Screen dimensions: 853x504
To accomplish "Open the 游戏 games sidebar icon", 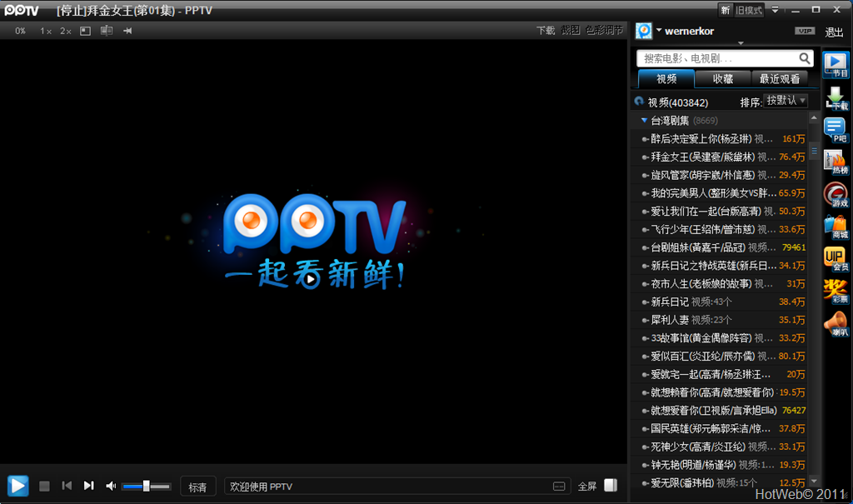I will click(836, 195).
